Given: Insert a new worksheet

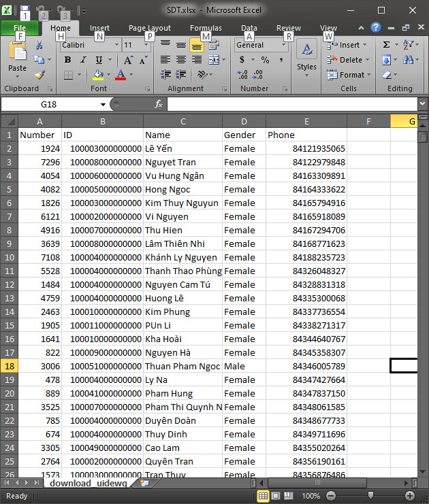Looking at the screenshot, I should (145, 483).
